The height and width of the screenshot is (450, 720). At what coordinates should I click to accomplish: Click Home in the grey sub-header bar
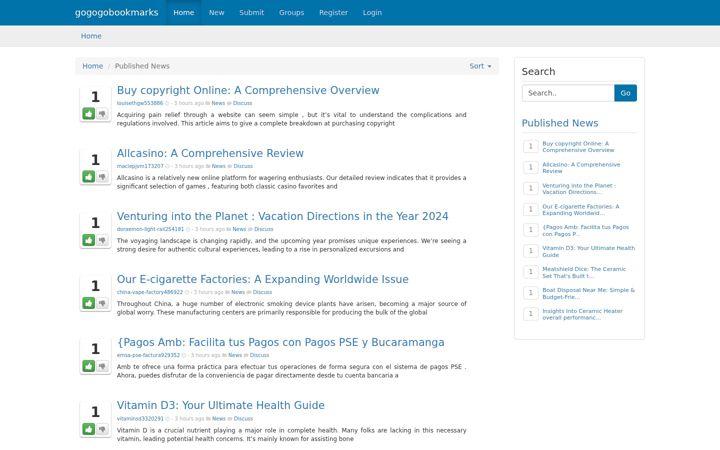[x=91, y=36]
